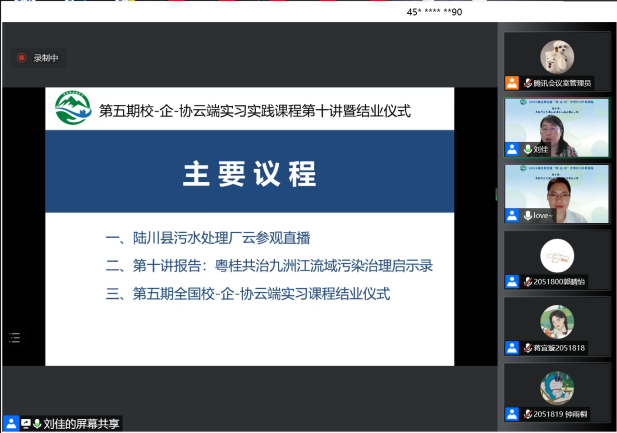Click the orange user icon of 腾讯会议室管理员
The width and height of the screenshot is (617, 433).
click(x=512, y=83)
